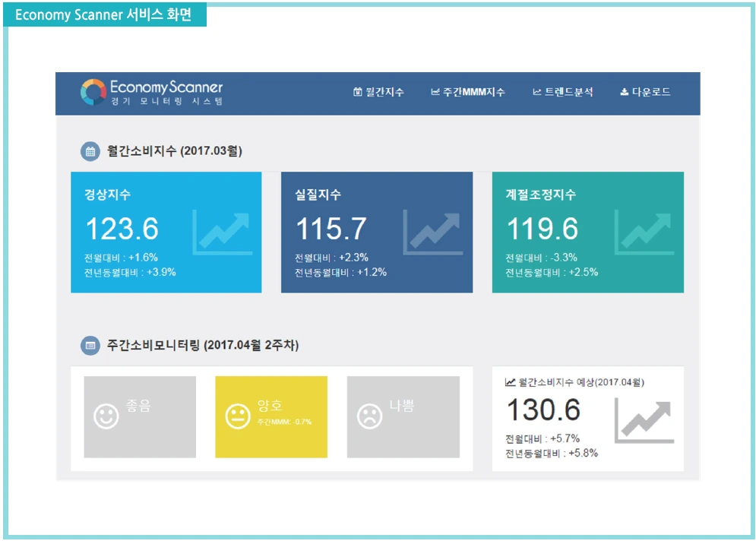Screen dimensions: 756x541
Task: Click the smiley face icon in 좋음 tile
Action: (x=106, y=416)
